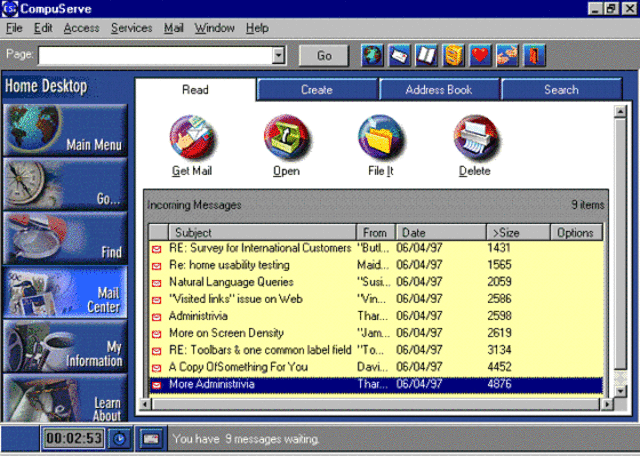Open the Main Menu sidebar tile
Image resolution: width=640 pixels, height=456 pixels.
(x=65, y=130)
